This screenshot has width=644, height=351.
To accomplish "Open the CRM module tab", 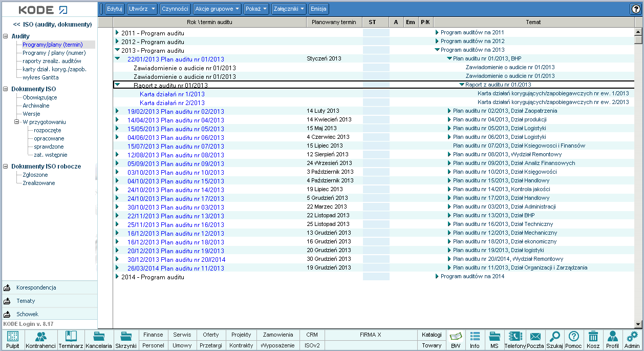I will (312, 335).
